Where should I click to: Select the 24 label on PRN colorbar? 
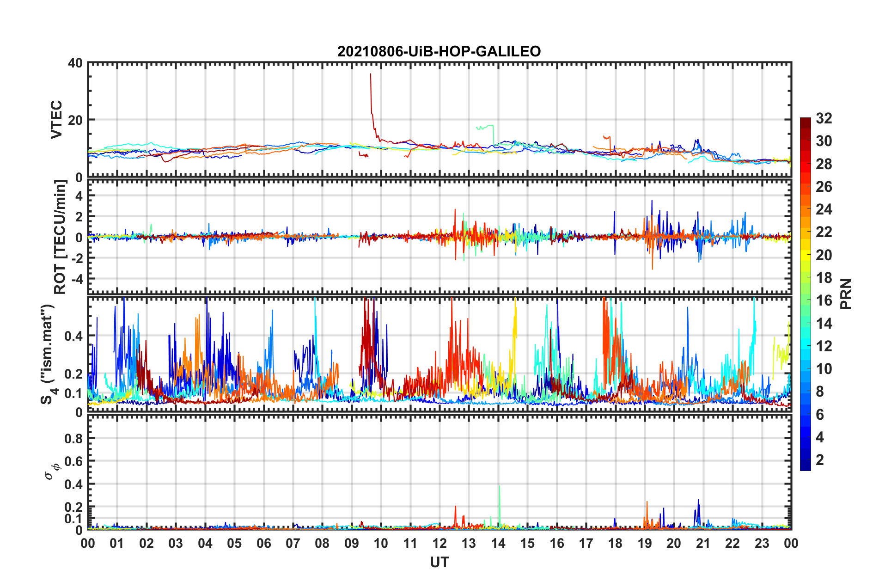pos(824,209)
